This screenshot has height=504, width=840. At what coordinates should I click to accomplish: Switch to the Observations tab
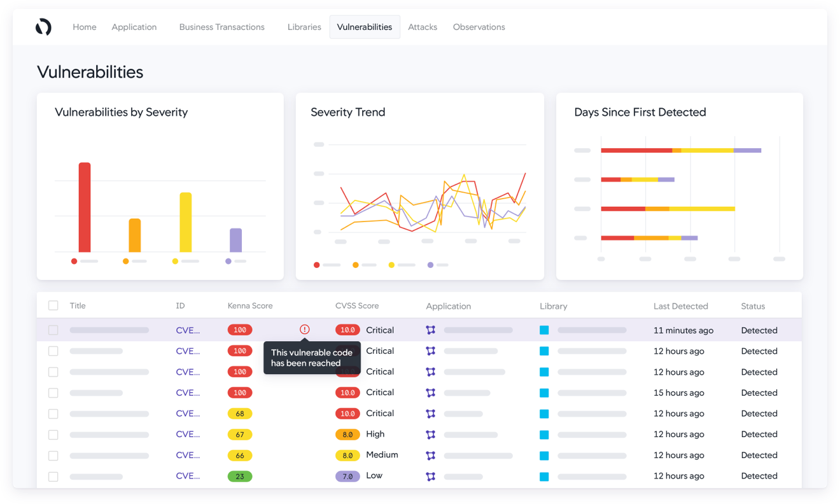(x=479, y=27)
